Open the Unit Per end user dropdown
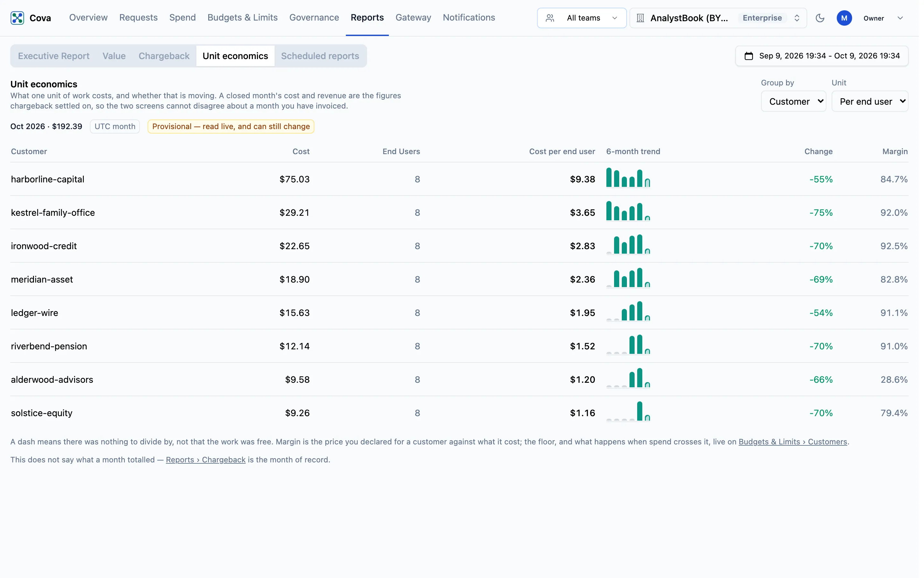The height and width of the screenshot is (578, 924). 870,101
